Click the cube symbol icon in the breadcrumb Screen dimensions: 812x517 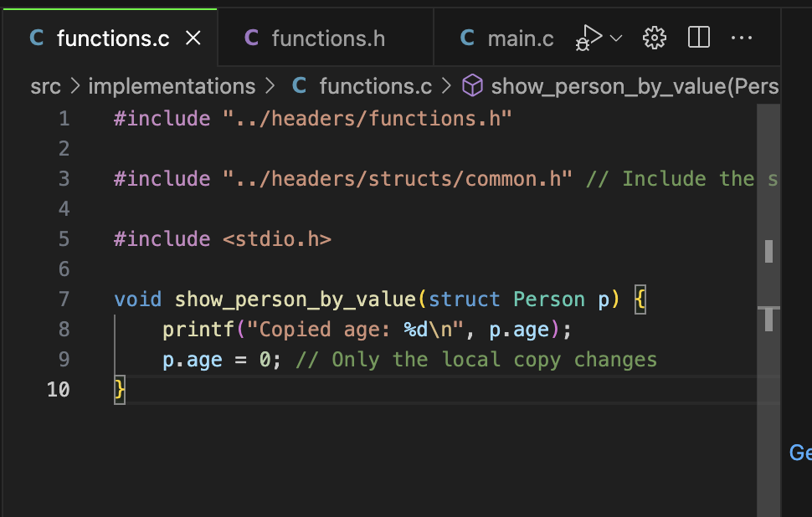click(473, 86)
